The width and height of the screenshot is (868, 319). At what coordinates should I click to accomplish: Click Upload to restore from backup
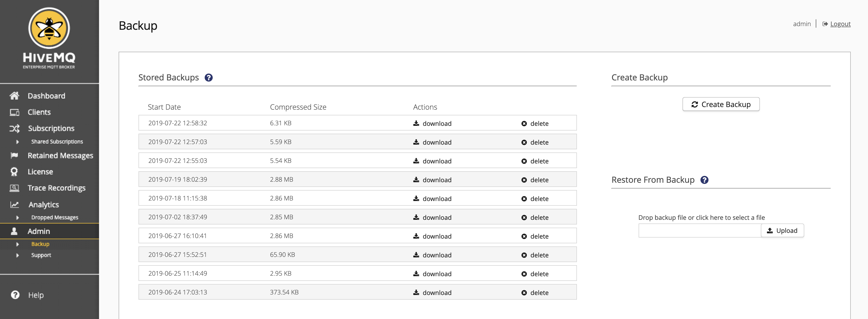(x=782, y=230)
